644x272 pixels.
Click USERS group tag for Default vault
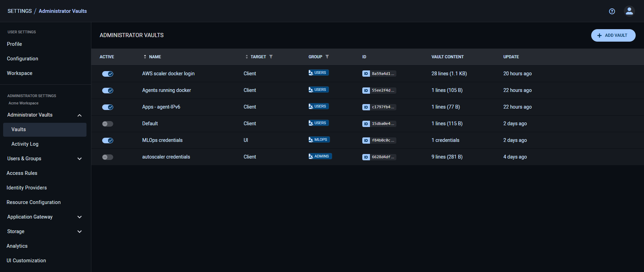coord(319,123)
